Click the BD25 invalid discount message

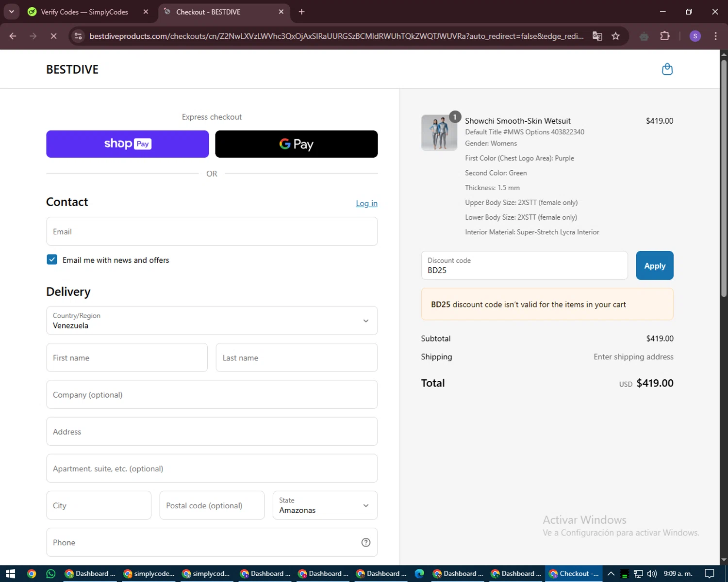click(547, 304)
